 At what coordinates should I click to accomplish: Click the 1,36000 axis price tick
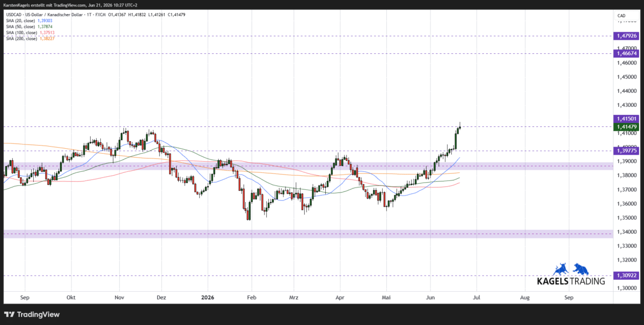point(626,204)
